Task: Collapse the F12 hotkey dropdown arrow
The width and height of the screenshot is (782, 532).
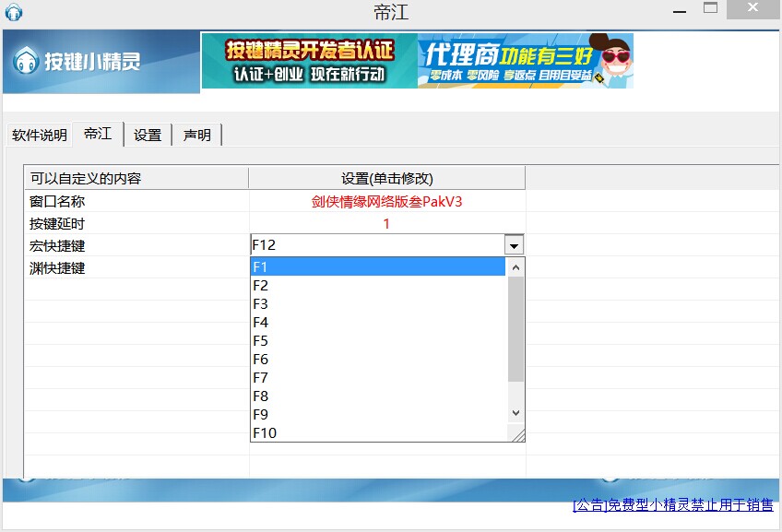Action: (515, 245)
